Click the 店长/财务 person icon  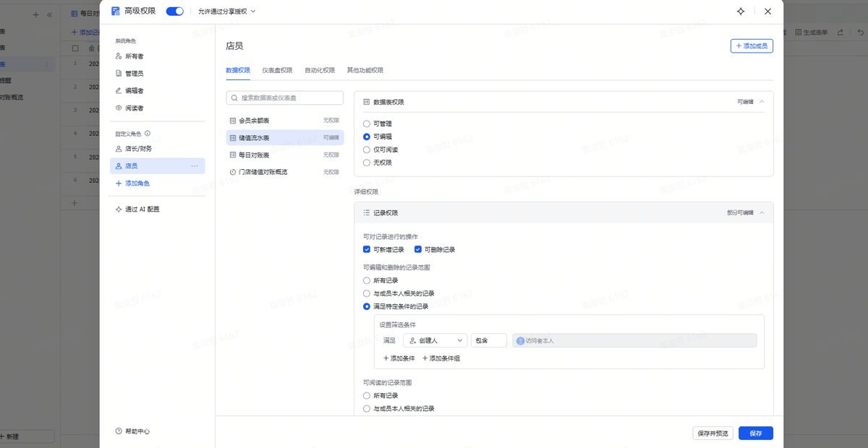tap(119, 149)
